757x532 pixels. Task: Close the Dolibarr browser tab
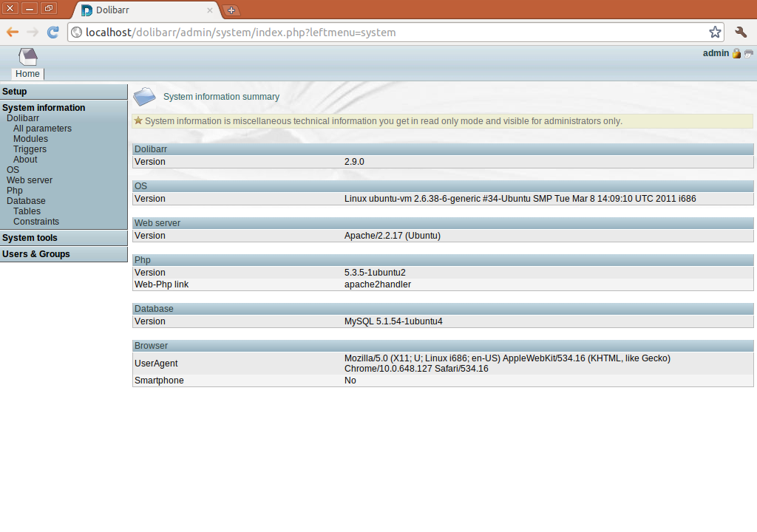click(x=209, y=10)
